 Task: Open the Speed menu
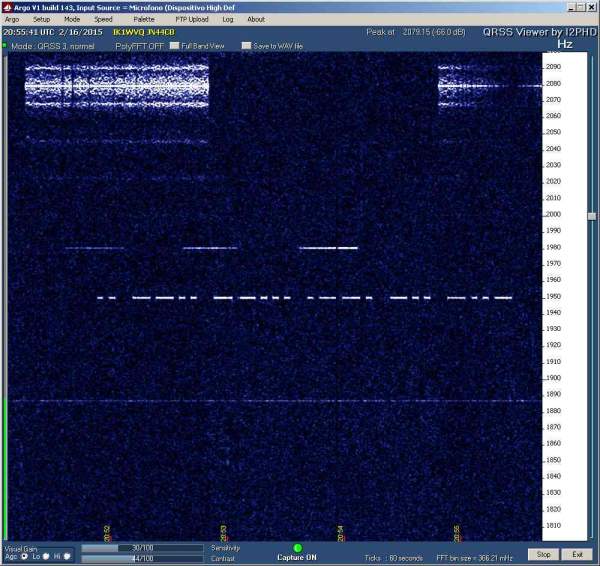103,19
